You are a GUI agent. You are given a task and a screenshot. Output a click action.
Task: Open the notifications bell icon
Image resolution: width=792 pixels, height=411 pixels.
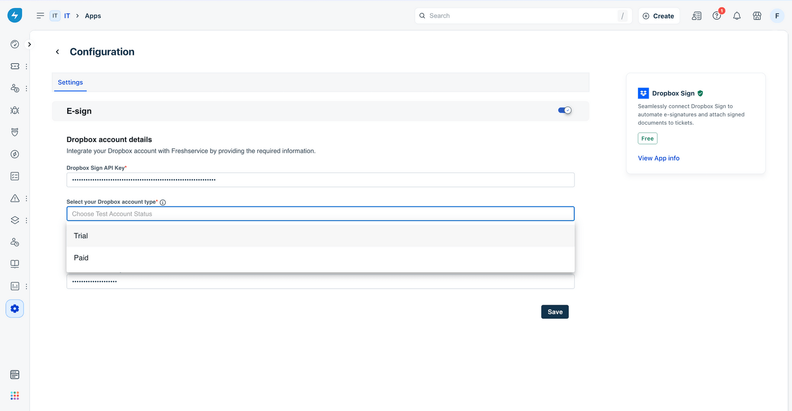(737, 16)
